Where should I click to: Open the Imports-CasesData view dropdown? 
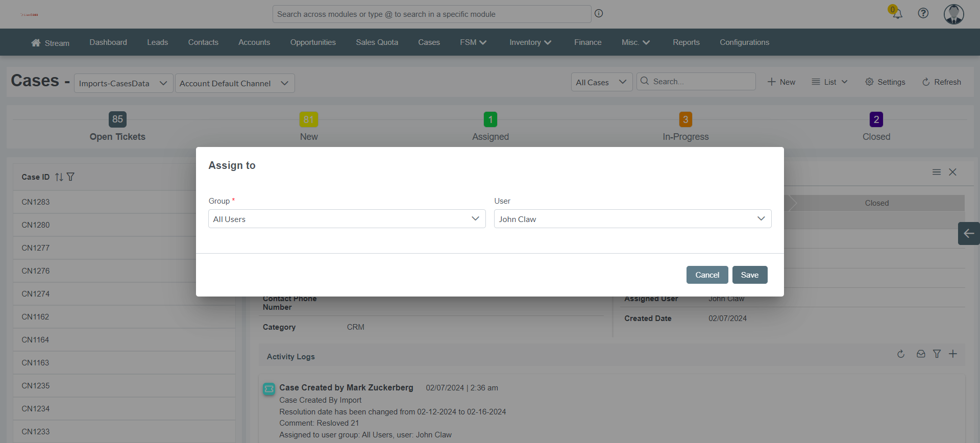point(123,83)
